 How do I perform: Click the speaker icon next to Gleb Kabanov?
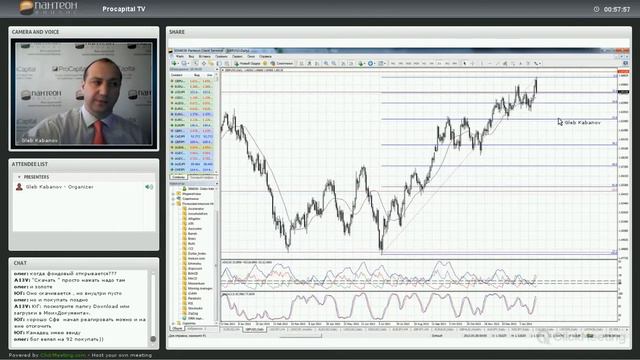click(149, 187)
